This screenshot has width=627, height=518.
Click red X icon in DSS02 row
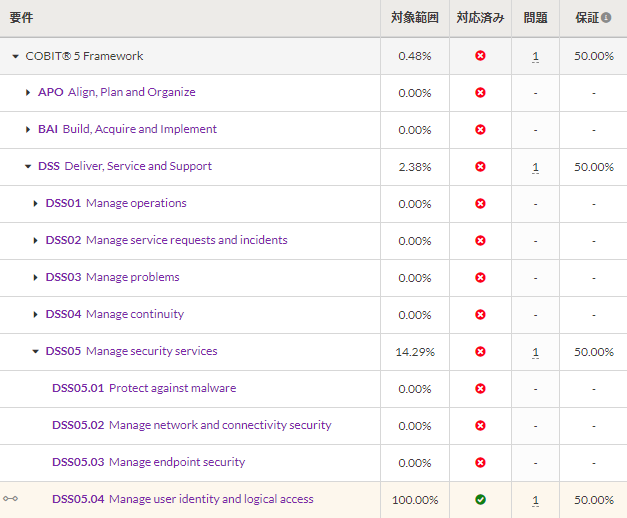(480, 240)
